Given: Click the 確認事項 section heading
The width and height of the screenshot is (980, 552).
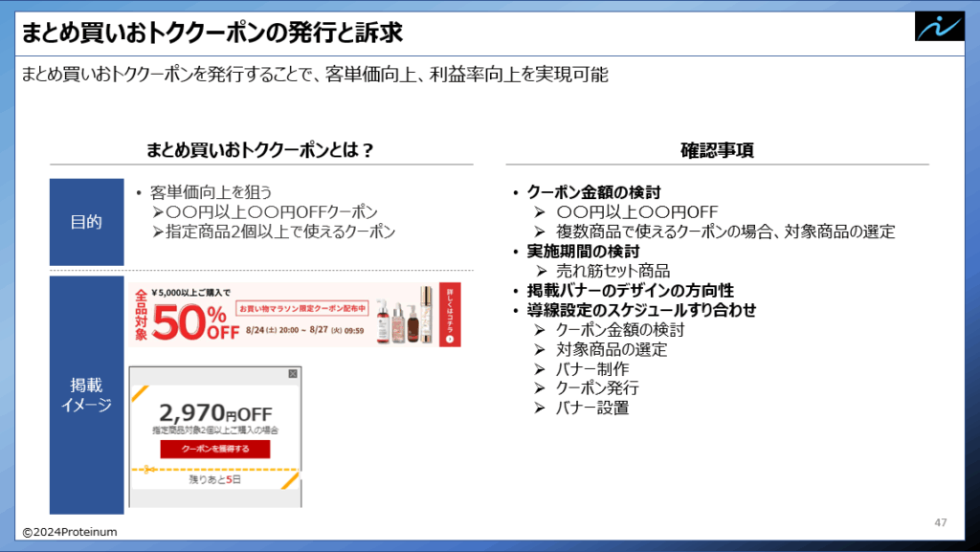Looking at the screenshot, I should pyautogui.click(x=716, y=150).
